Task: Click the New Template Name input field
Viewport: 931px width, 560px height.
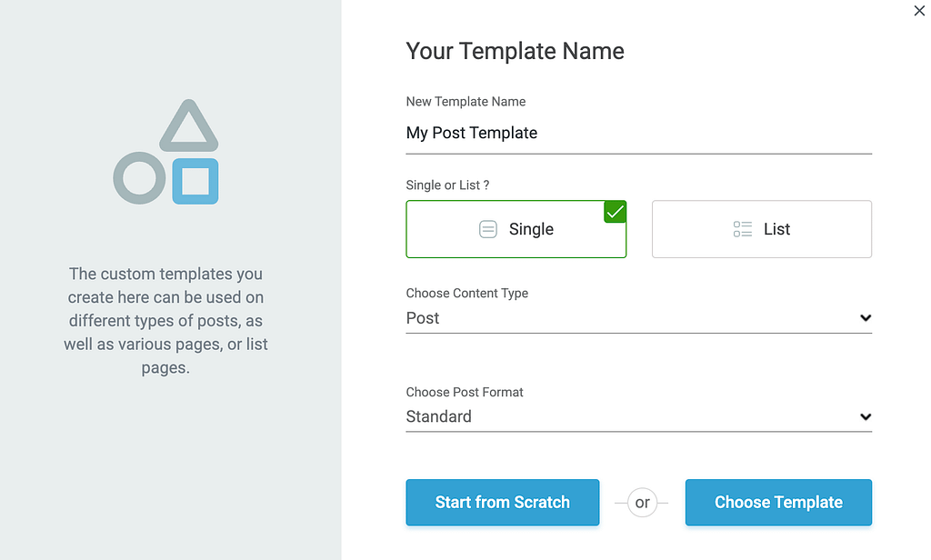Action: (x=638, y=133)
